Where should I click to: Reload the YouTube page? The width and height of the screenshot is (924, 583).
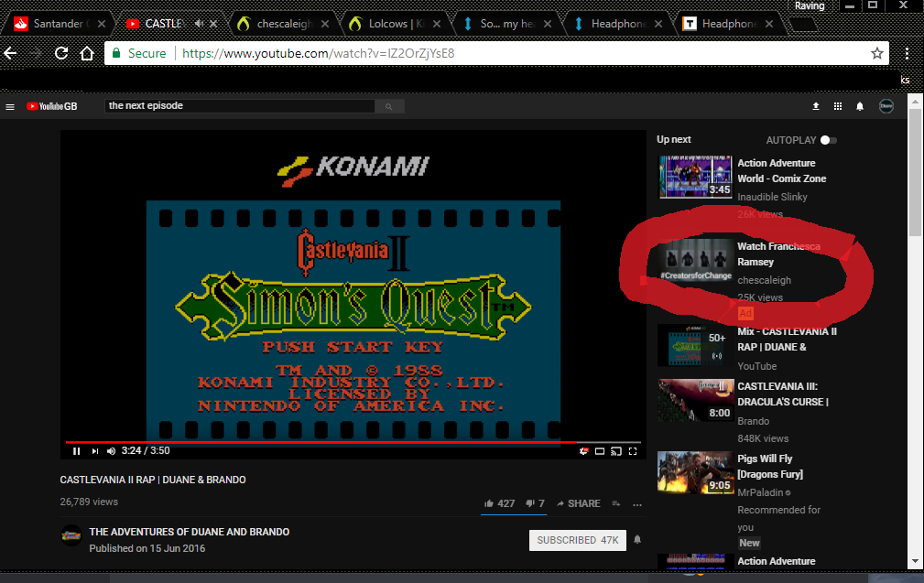61,54
